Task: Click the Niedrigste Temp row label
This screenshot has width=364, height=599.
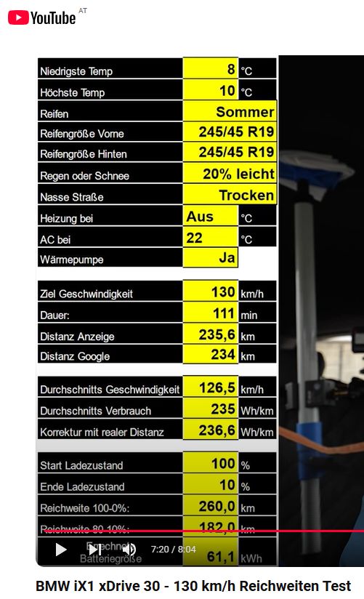Action: click(76, 71)
